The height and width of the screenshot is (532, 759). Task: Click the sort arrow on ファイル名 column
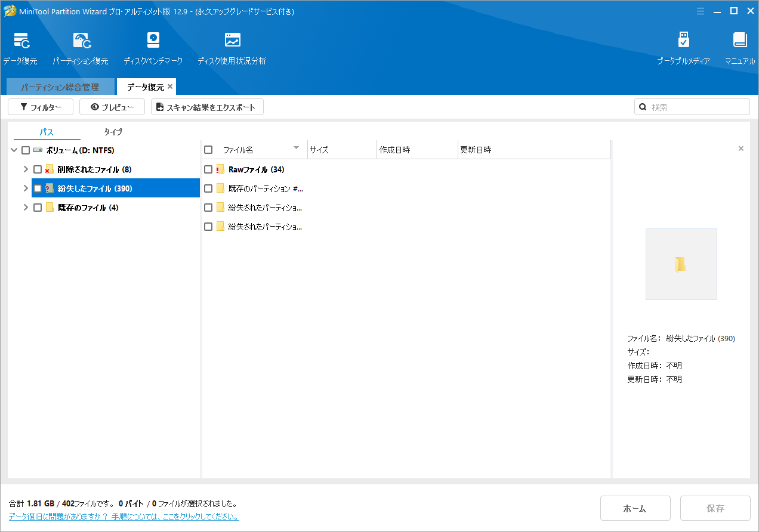[296, 148]
